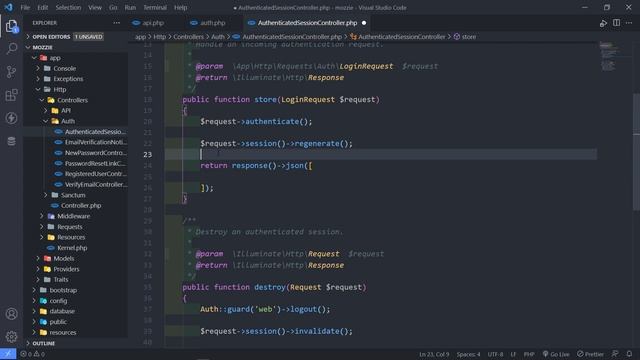Open the editor More Actions ellipsis
This screenshot has width=640, height=360.
click(x=629, y=23)
